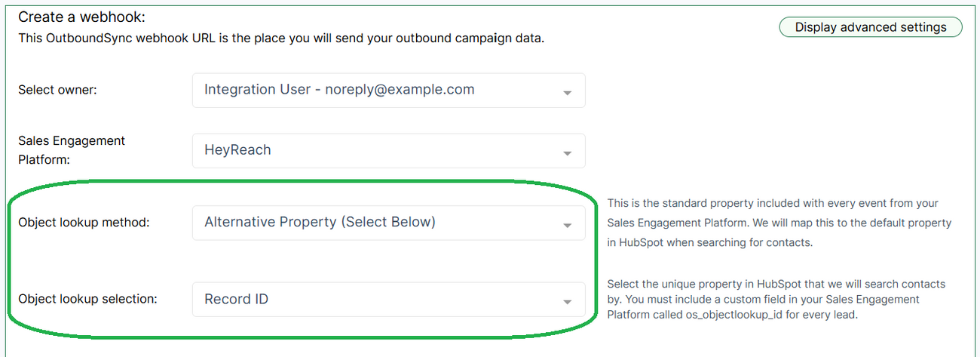
Task: Click the arrow beside Record ID
Action: tap(567, 303)
